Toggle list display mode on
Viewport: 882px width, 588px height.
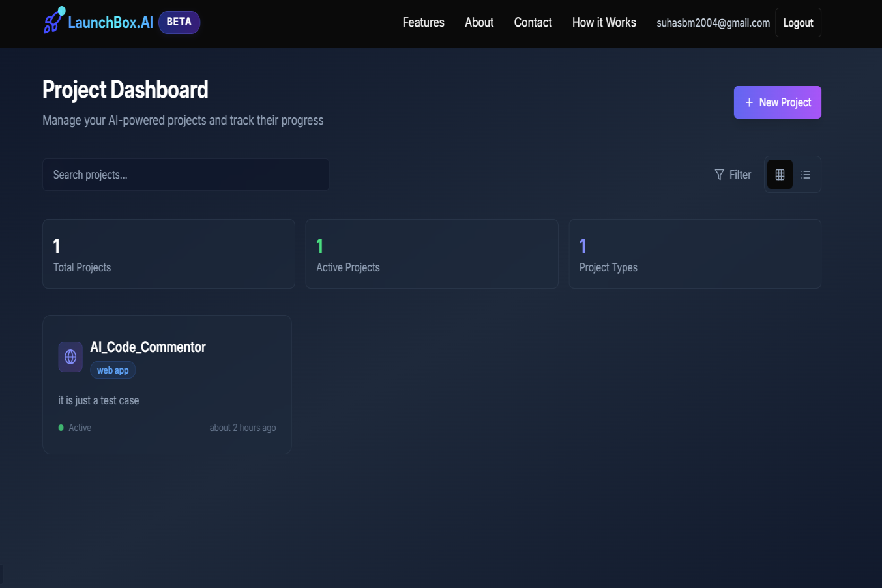click(x=806, y=174)
